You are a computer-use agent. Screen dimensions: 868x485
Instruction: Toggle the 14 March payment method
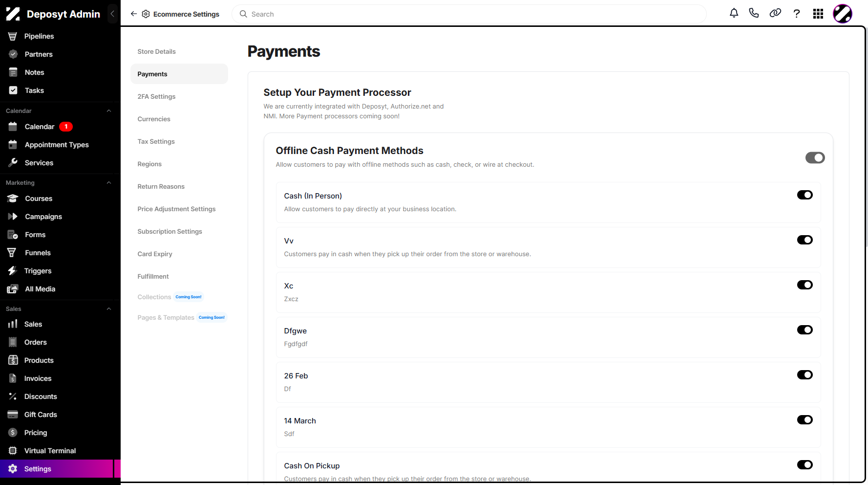click(804, 420)
